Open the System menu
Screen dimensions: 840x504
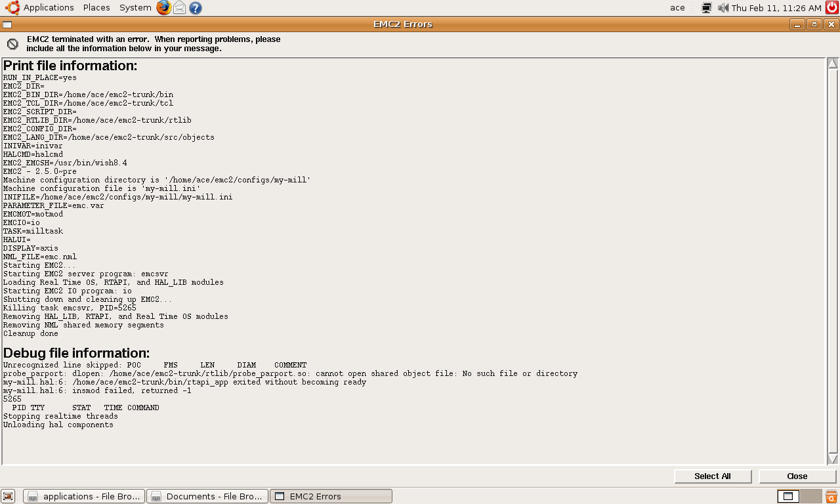click(x=135, y=8)
